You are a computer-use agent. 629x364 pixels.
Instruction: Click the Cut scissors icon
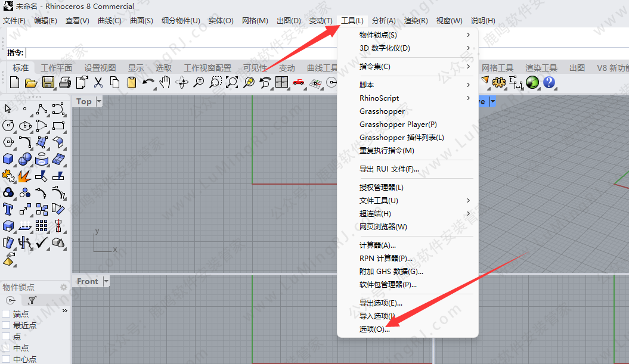coord(98,82)
